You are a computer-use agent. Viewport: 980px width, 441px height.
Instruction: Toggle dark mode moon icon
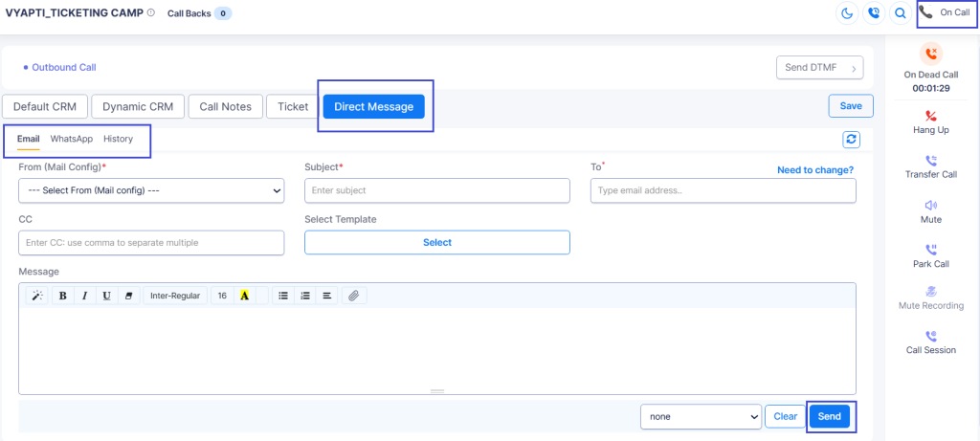[x=848, y=13]
